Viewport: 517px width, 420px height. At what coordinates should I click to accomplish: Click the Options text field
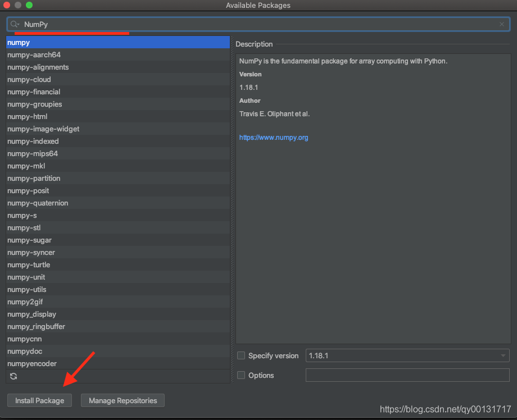click(407, 375)
